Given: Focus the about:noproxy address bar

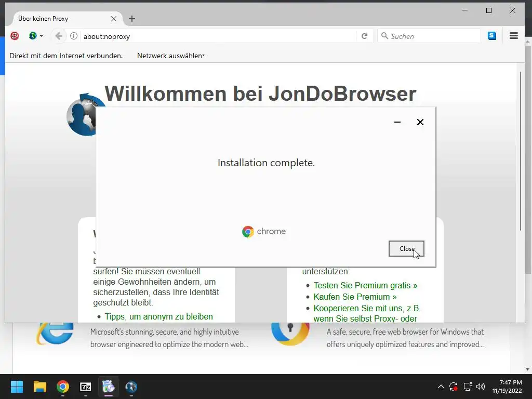Looking at the screenshot, I should click(217, 36).
